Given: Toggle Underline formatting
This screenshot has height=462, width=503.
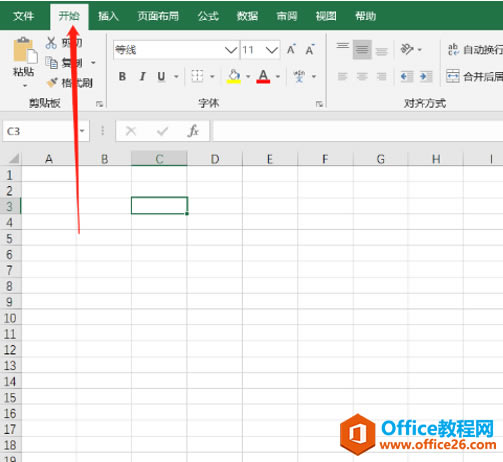Looking at the screenshot, I should pyautogui.click(x=161, y=77).
